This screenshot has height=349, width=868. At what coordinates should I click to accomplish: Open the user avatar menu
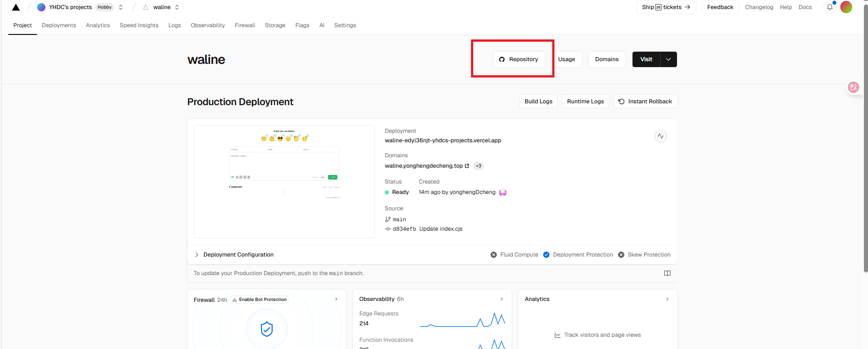846,7
